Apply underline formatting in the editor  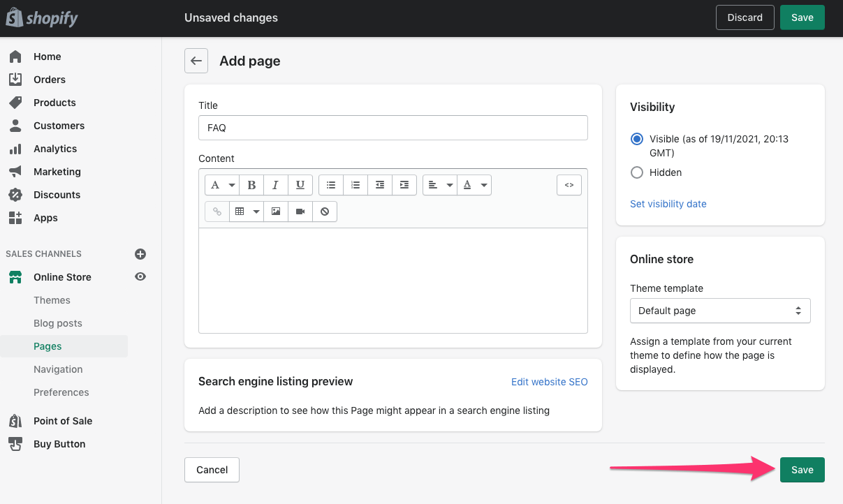(300, 185)
